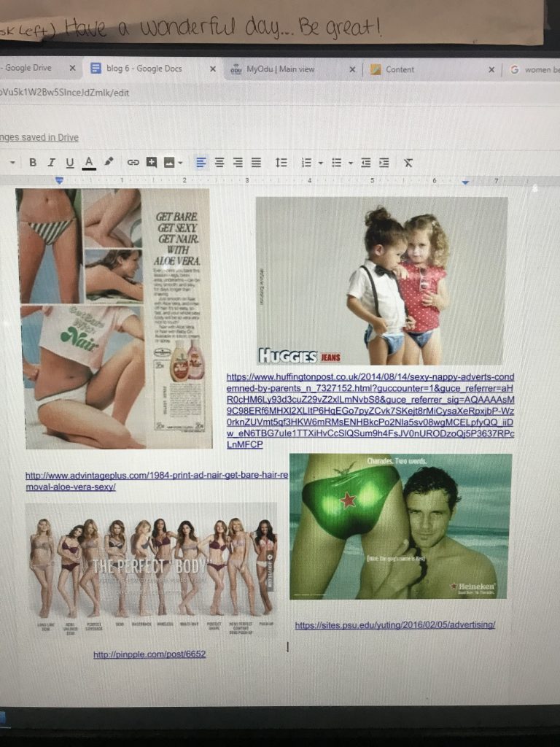Expand bulleted list style dropdown arrow
Viewport: 560px width, 747px height.
coord(351,163)
